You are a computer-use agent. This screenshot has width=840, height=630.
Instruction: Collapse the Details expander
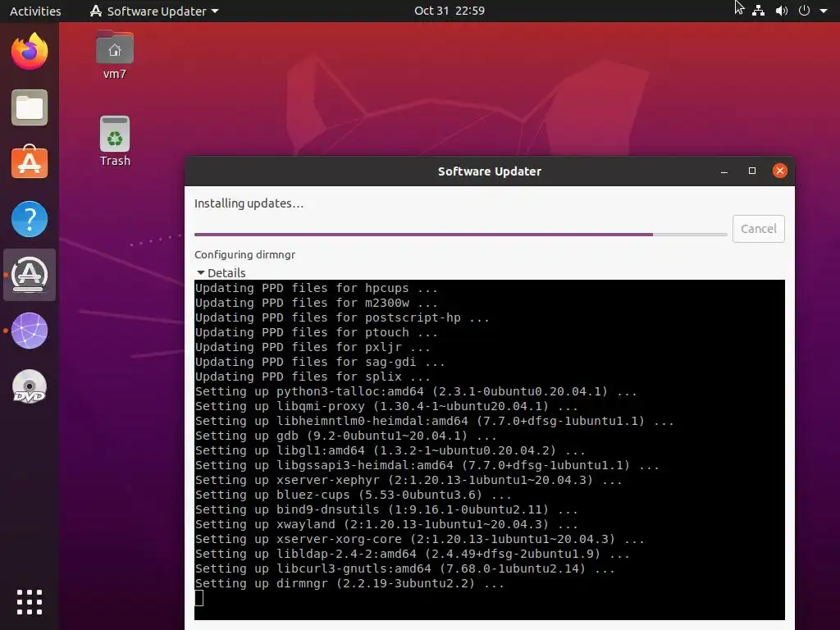point(221,272)
